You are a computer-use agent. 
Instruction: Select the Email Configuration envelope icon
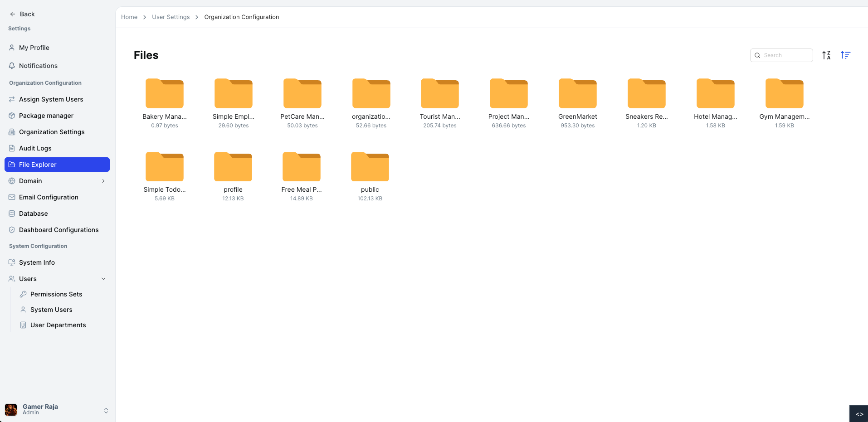12,197
